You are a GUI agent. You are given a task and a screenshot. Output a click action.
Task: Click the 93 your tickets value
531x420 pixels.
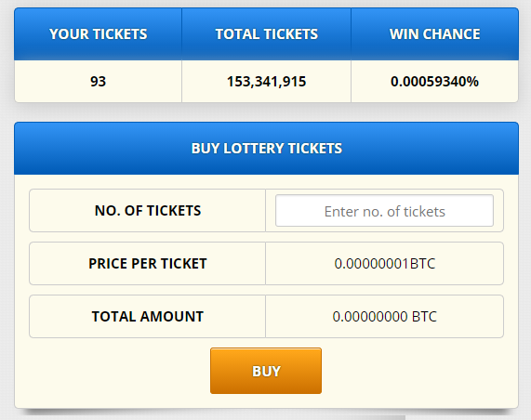pos(99,82)
